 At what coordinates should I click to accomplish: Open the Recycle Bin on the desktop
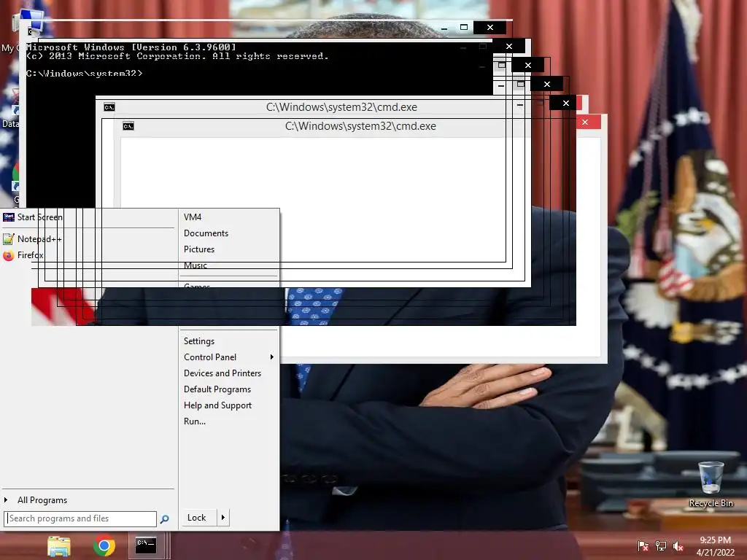pyautogui.click(x=711, y=484)
